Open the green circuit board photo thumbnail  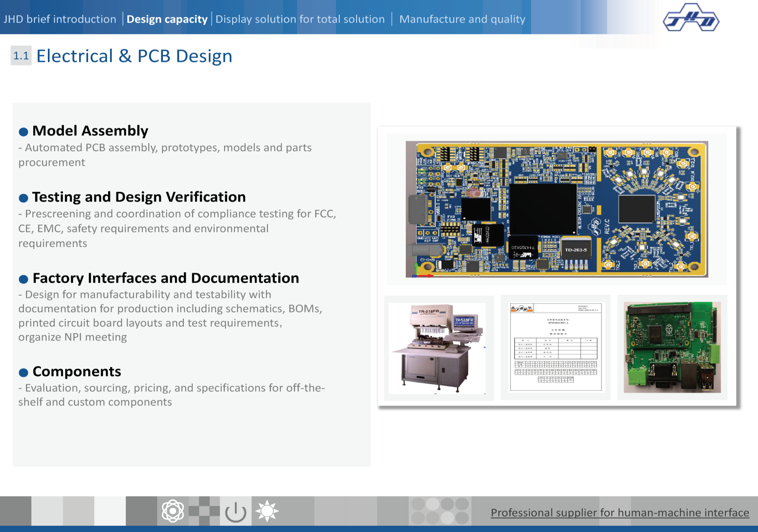click(672, 347)
